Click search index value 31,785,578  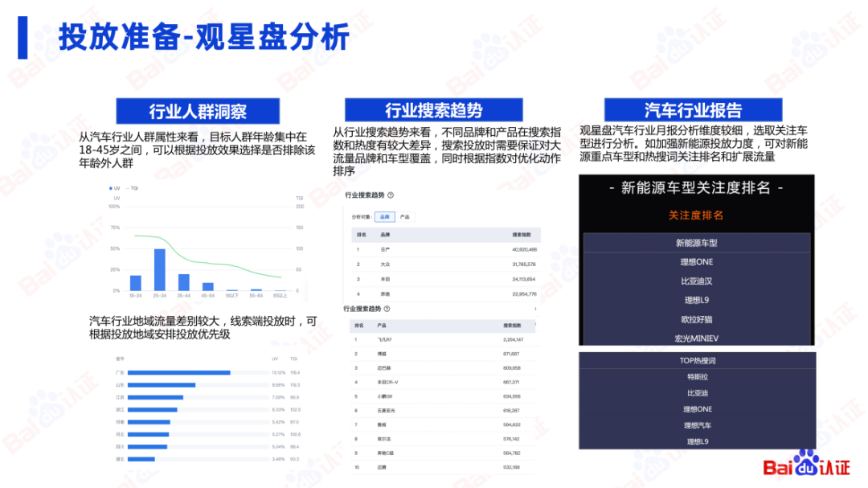click(x=524, y=265)
